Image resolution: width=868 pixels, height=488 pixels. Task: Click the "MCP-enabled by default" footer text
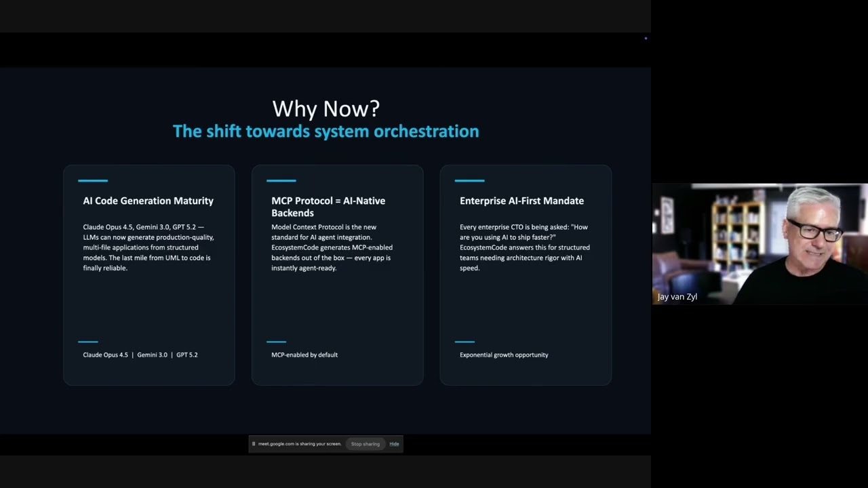(304, 355)
